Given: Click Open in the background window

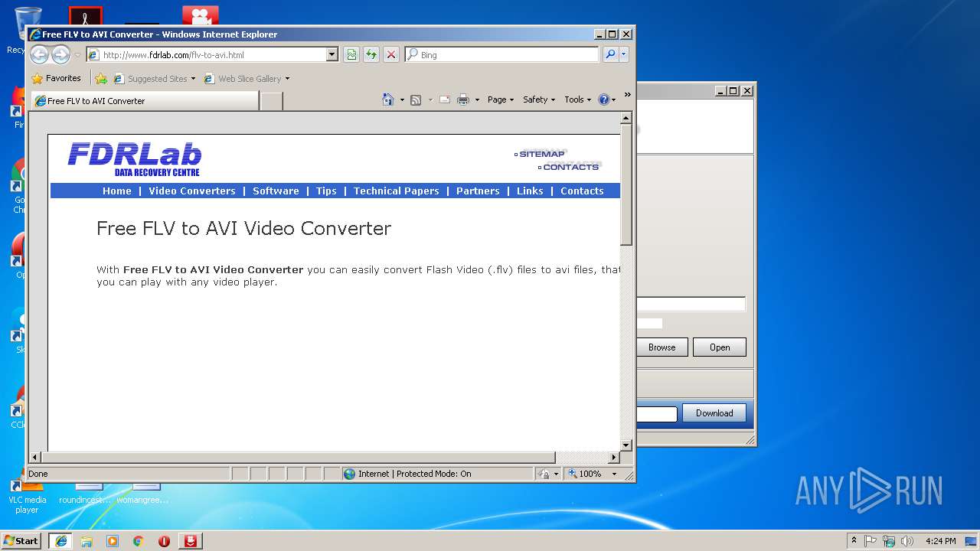Looking at the screenshot, I should (x=720, y=347).
